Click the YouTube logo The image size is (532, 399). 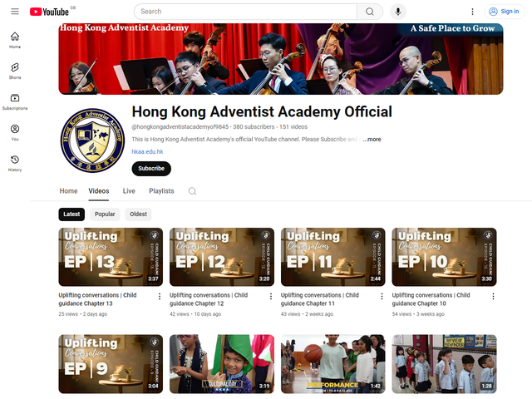pos(49,12)
